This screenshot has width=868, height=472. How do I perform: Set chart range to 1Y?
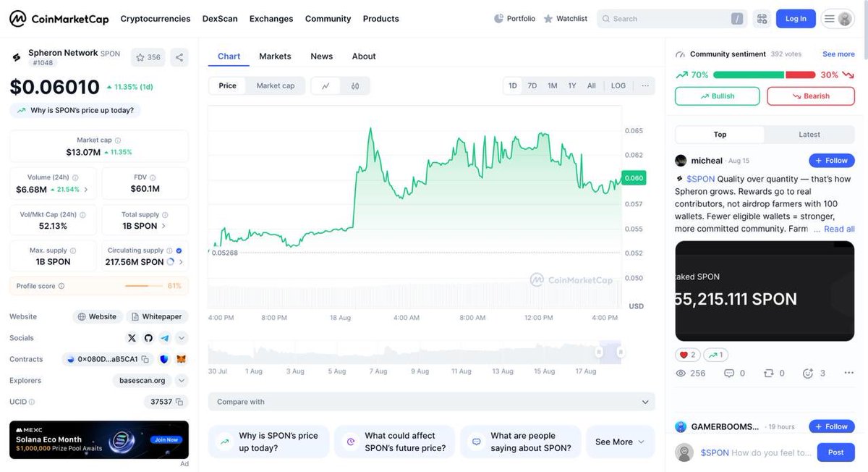tap(572, 86)
